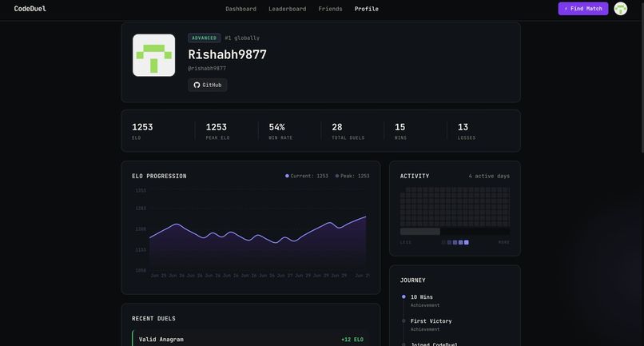Click the @rishabh9877 handle
The height and width of the screenshot is (346, 644).
click(x=207, y=68)
